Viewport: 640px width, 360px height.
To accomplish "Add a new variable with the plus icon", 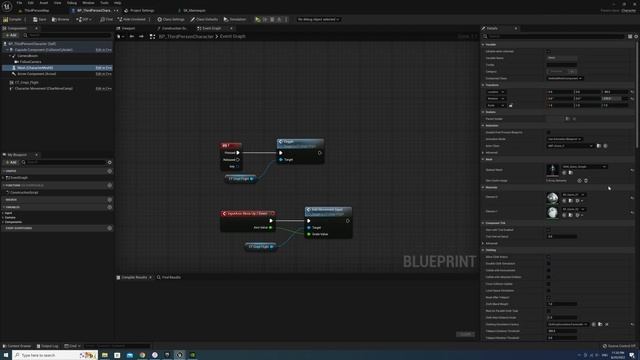I will click(x=109, y=207).
